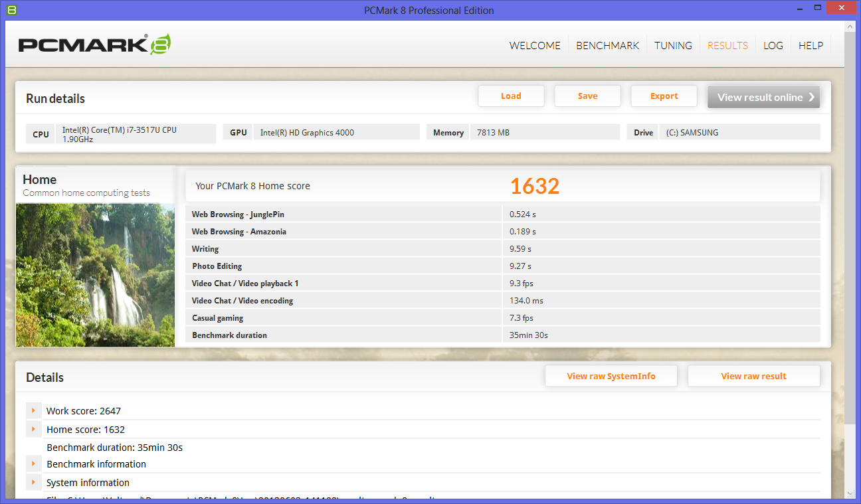861x504 pixels.
Task: Select Video Chat / Video playback 1 row
Action: (503, 283)
